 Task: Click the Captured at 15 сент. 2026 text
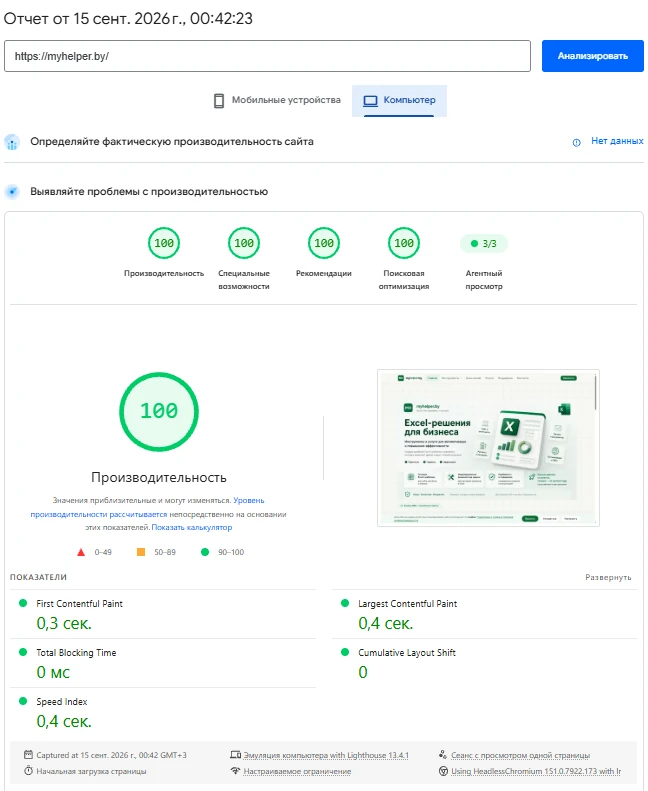coord(111,755)
